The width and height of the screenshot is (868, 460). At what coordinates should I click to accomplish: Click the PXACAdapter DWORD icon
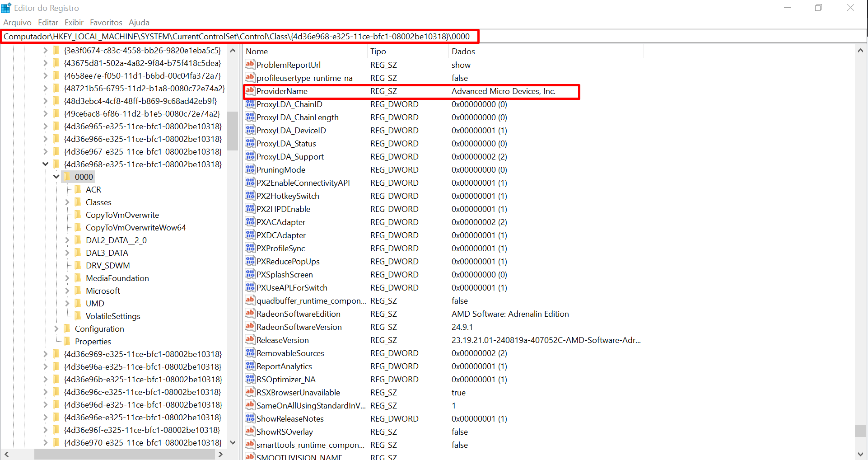point(250,222)
